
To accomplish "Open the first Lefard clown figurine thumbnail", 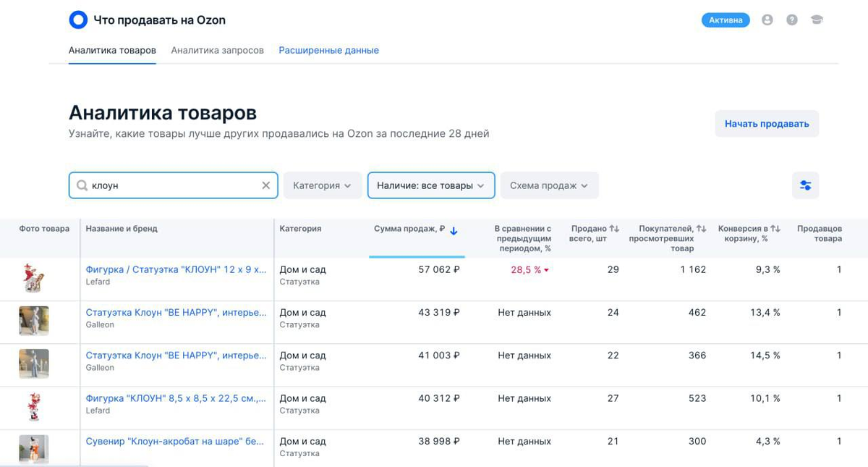I will 33,278.
